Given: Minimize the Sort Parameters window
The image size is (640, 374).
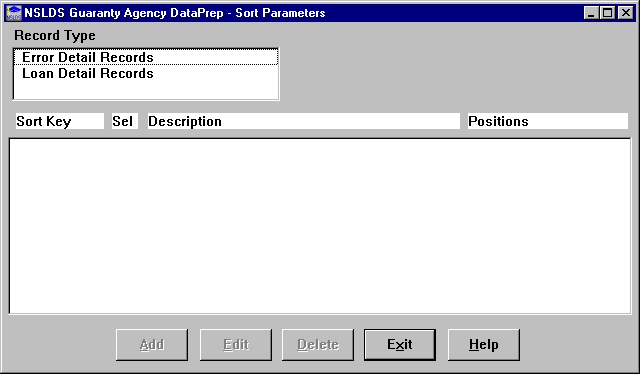Looking at the screenshot, I should (x=591, y=13).
